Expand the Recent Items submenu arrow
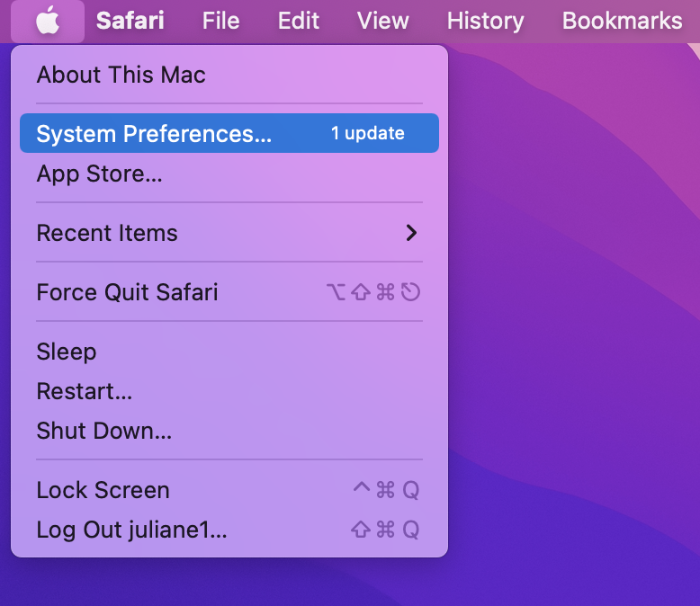700x606 pixels. click(411, 233)
